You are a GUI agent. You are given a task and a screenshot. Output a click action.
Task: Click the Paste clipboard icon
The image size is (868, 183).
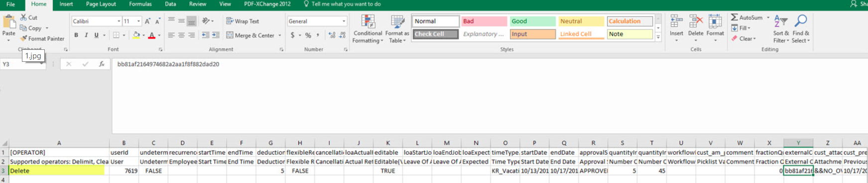pos(9,22)
